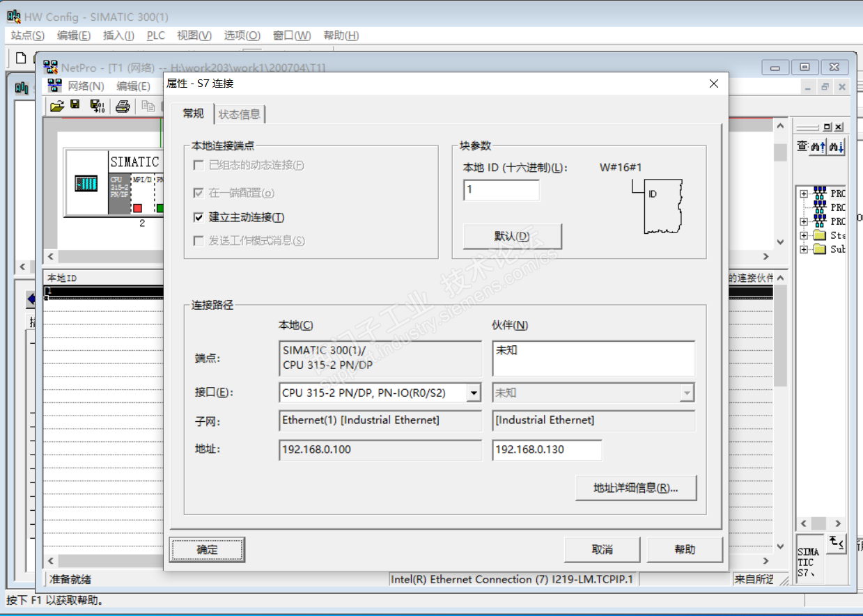Click the first PRO network icon in catalog tree
863x616 pixels.
tap(821, 194)
